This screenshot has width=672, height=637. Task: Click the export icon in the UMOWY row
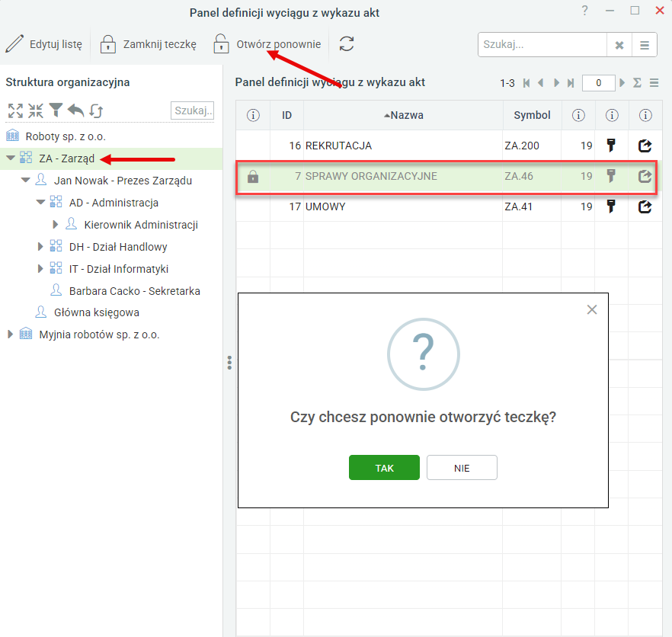pyautogui.click(x=645, y=206)
